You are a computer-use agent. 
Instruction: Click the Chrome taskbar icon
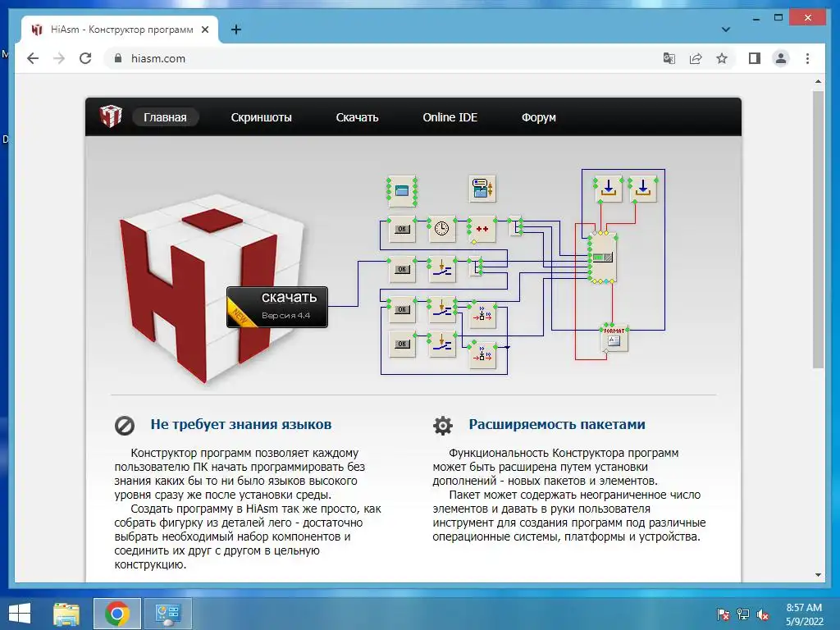tap(116, 614)
